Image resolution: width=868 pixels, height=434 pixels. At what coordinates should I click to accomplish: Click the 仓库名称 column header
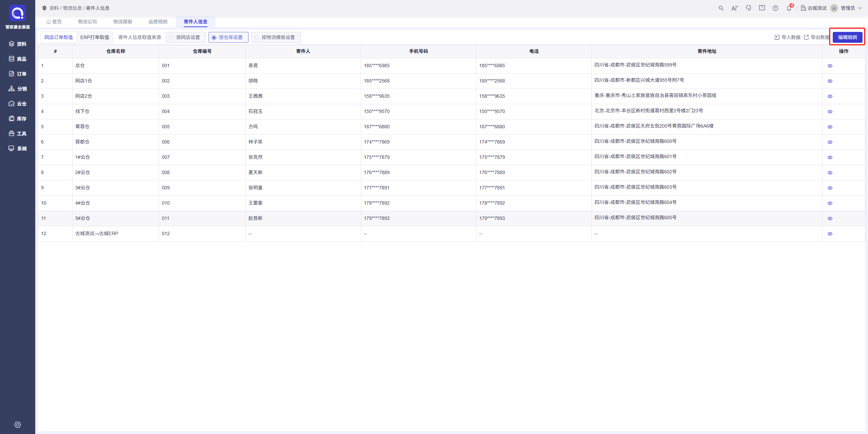coord(116,51)
